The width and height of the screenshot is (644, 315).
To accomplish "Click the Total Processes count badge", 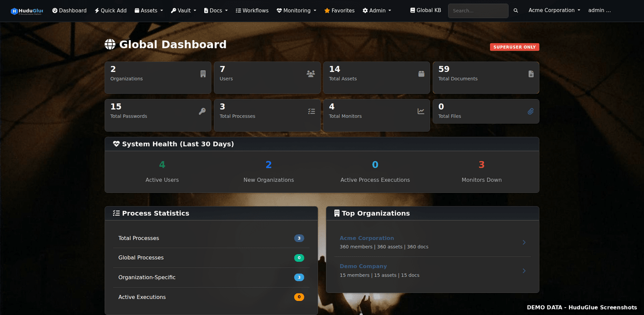I will (299, 238).
